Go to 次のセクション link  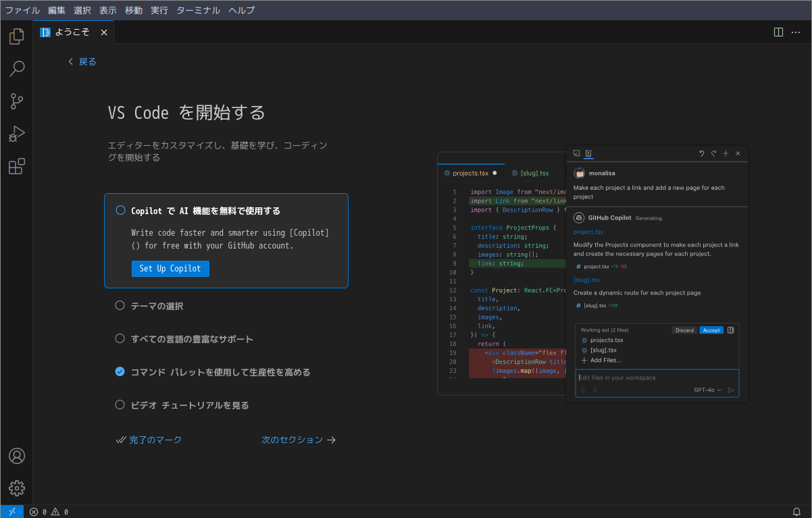tap(299, 440)
